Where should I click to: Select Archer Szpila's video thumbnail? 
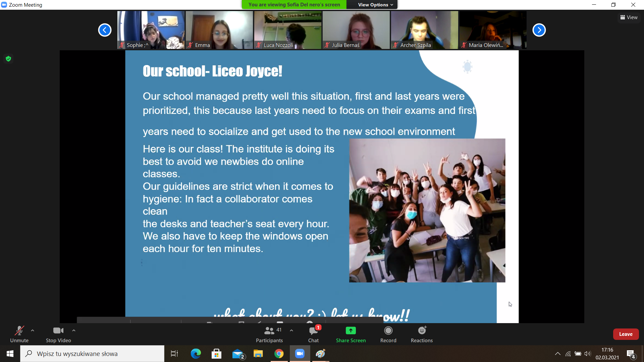coord(425,30)
